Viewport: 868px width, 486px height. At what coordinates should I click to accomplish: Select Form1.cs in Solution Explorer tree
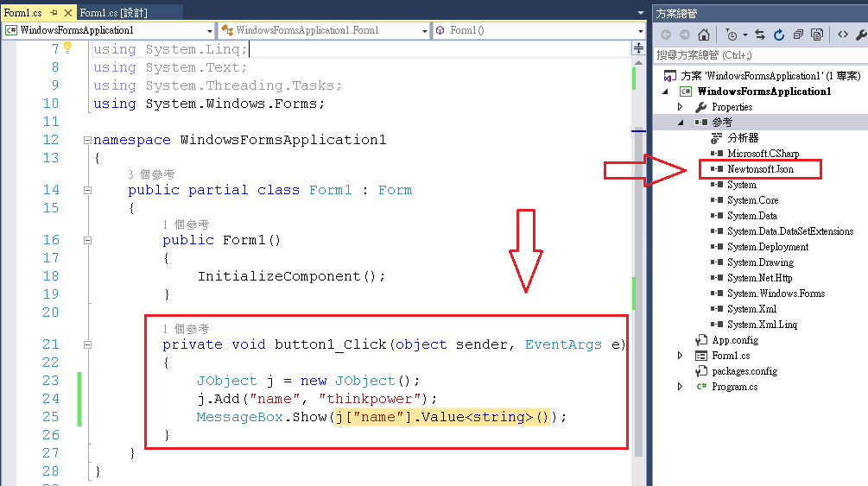[731, 356]
